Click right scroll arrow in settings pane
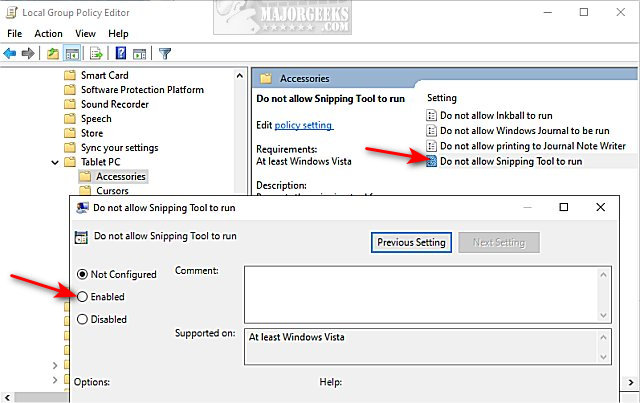Screen dimensions: 640x403 click(x=631, y=383)
